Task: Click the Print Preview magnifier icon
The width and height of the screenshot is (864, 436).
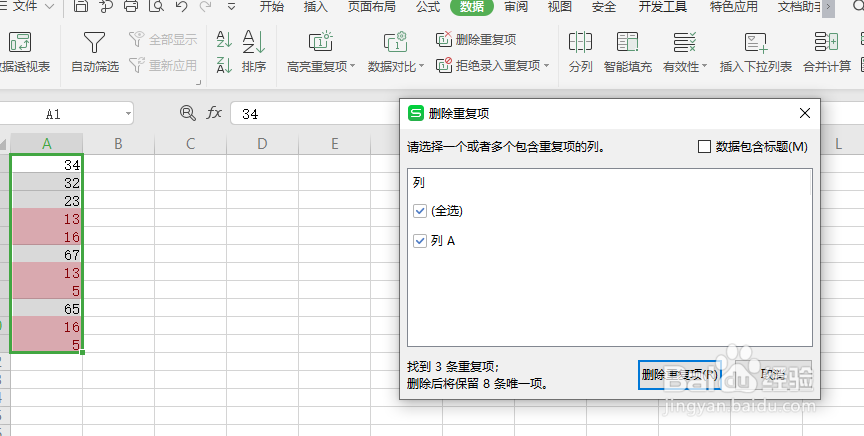Action: point(156,7)
